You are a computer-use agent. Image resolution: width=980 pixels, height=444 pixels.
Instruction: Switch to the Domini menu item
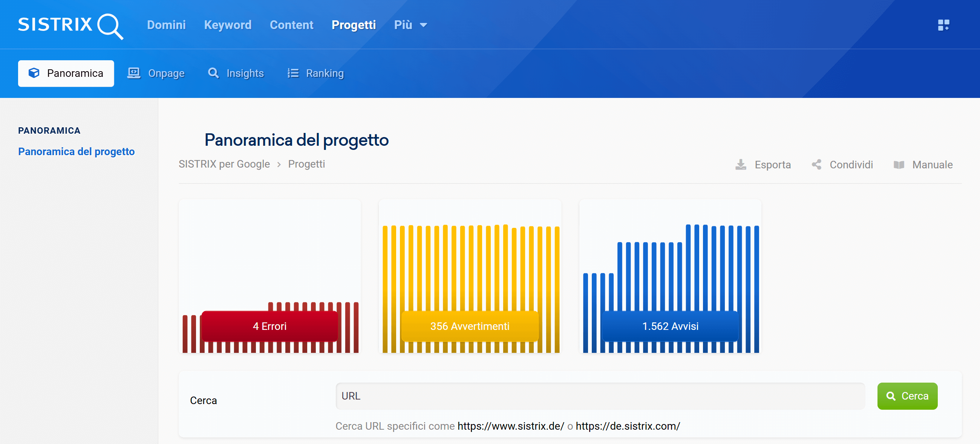click(166, 25)
